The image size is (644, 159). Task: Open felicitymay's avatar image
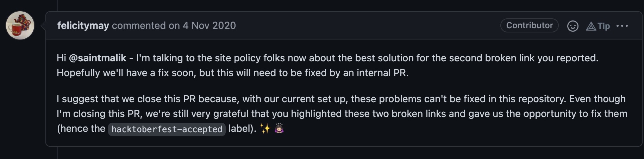pyautogui.click(x=20, y=25)
